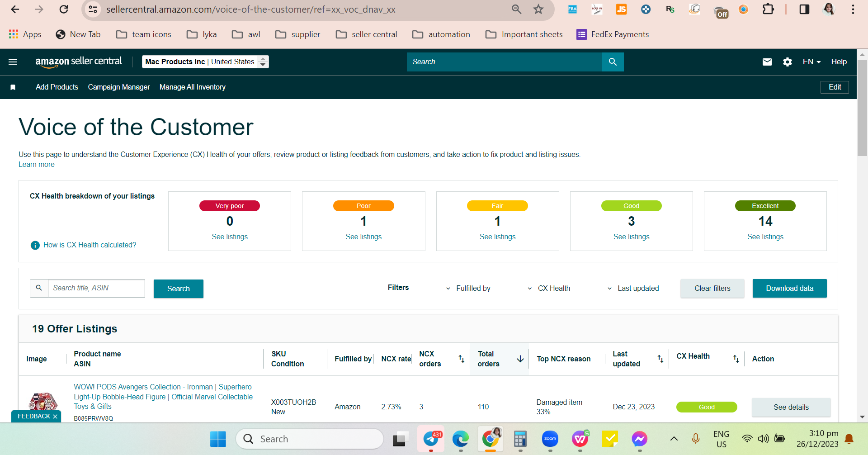Open Microsoft Edge from the taskbar
This screenshot has width=868, height=455.
tap(461, 439)
